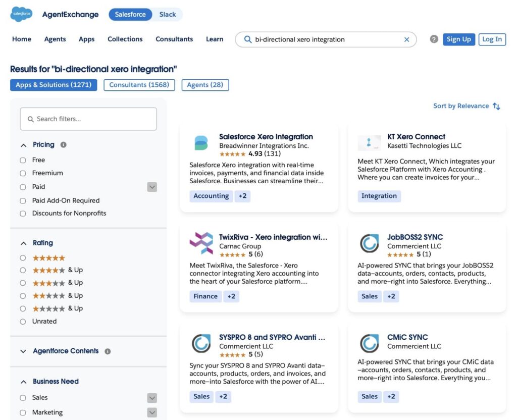Screen dimensions: 517x420
Task: Expand the Marketing sub-options dropdown
Action: click(x=152, y=412)
